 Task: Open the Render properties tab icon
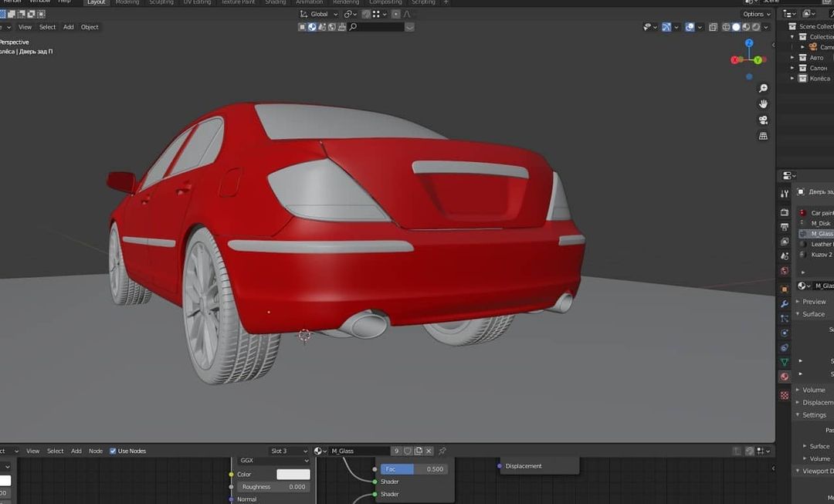[x=785, y=212]
